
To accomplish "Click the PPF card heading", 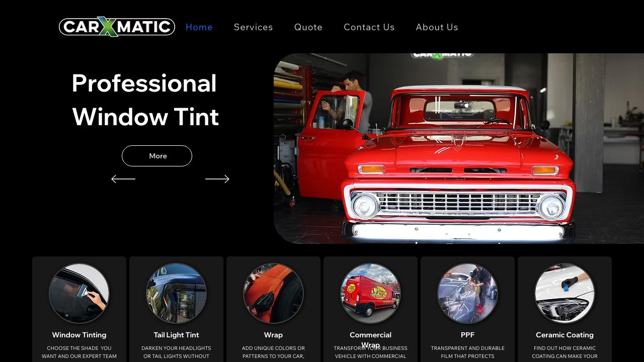I will coord(467,335).
